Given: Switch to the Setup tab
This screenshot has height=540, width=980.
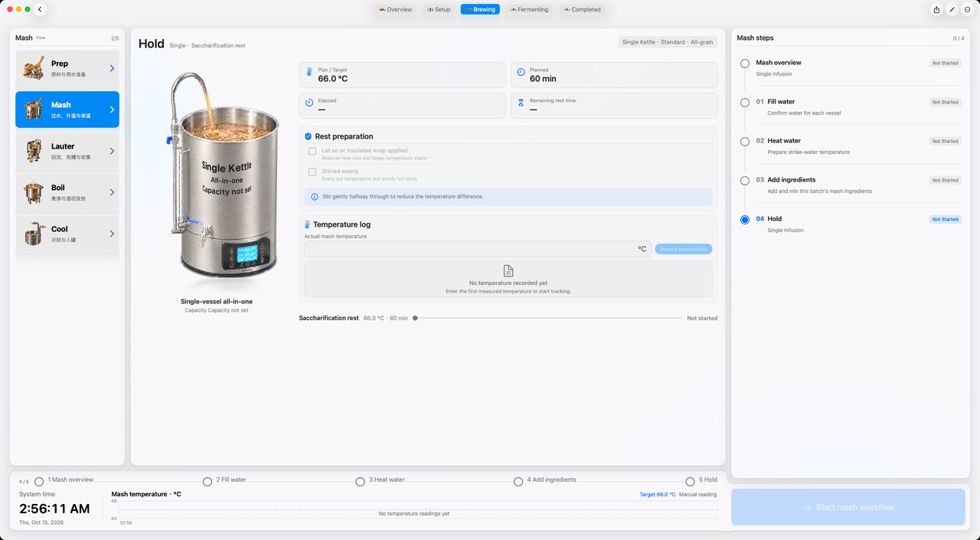Looking at the screenshot, I should pyautogui.click(x=438, y=9).
